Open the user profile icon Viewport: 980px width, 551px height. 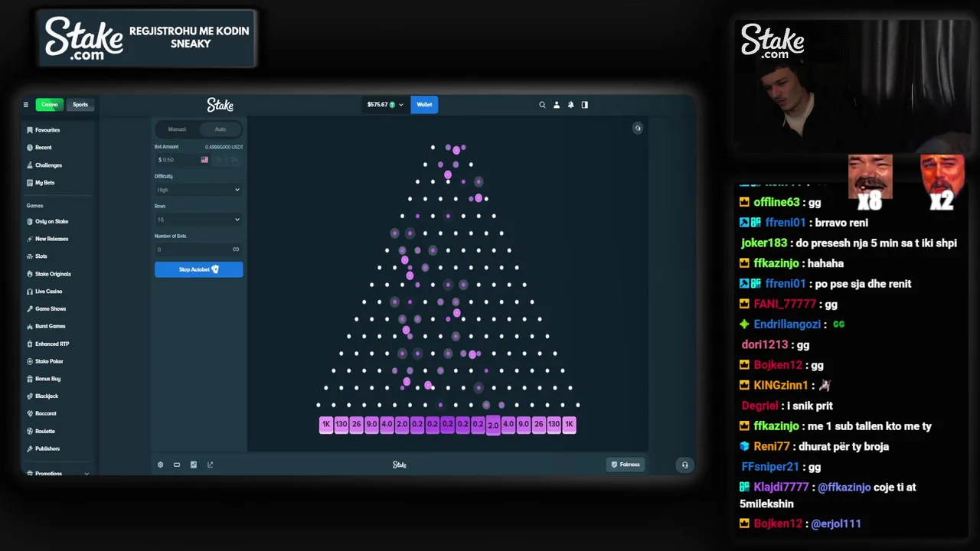point(557,105)
